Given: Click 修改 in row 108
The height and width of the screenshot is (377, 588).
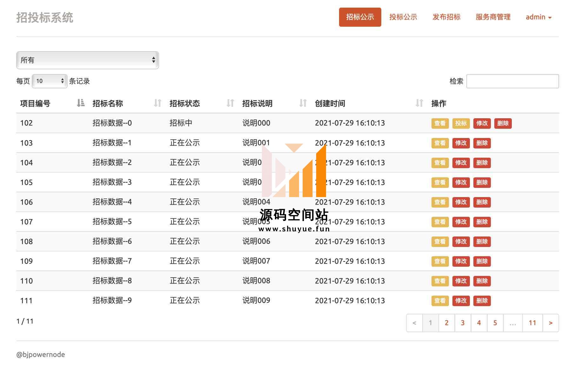Looking at the screenshot, I should pos(461,242).
